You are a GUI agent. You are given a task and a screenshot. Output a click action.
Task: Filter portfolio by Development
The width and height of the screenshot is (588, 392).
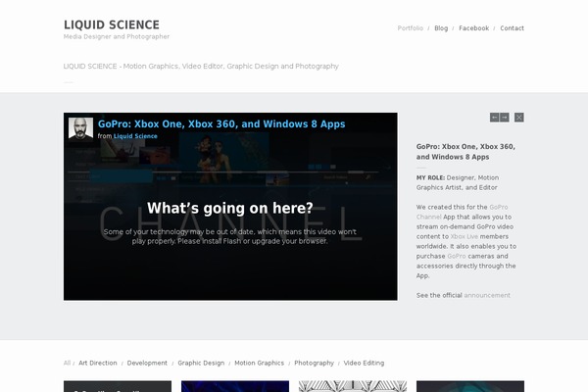tap(147, 363)
